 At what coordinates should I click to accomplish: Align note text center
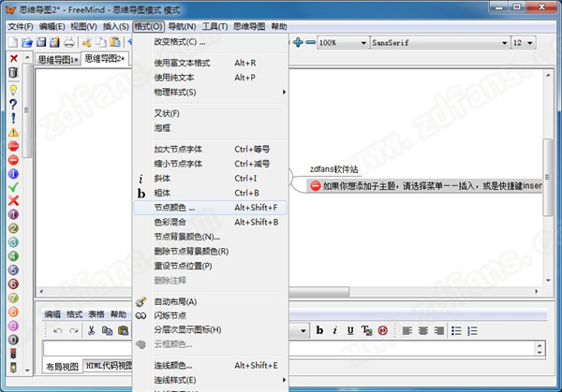pos(423,330)
